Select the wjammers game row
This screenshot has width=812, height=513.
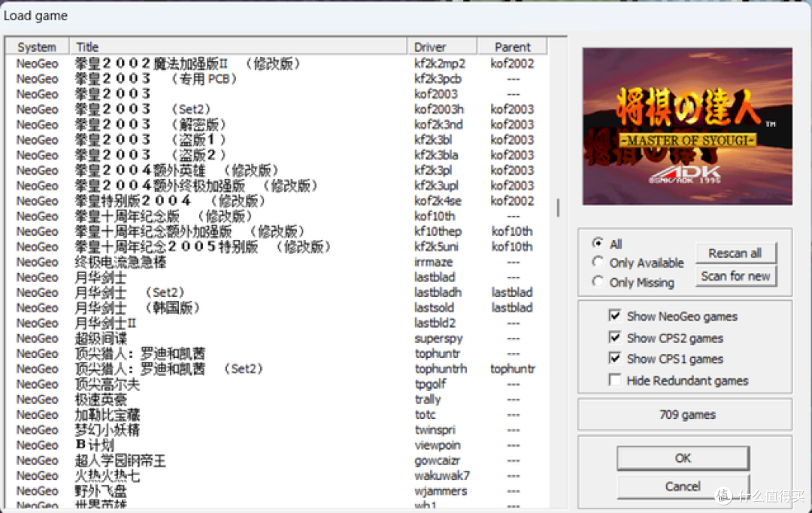[x=275, y=490]
